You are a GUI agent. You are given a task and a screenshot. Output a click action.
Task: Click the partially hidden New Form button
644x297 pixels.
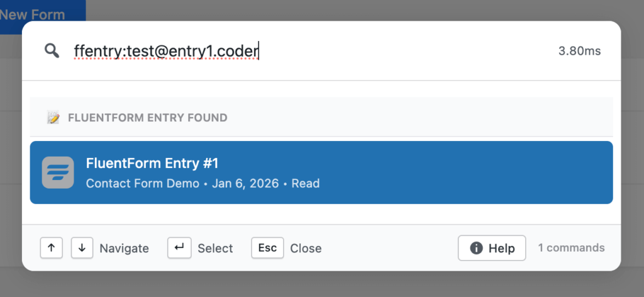click(38, 14)
